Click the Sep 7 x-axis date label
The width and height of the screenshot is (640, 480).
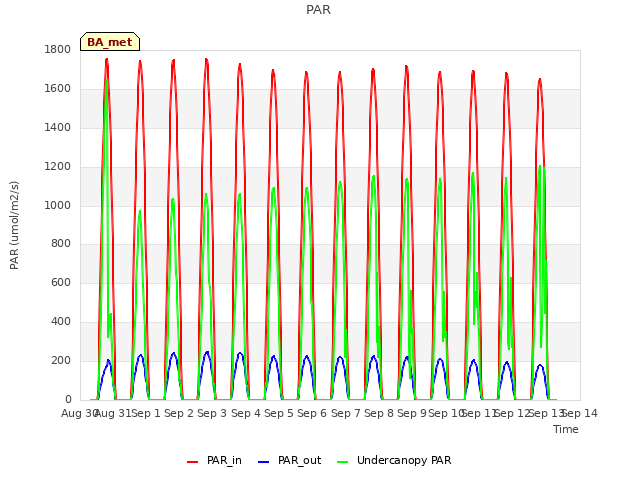click(346, 413)
